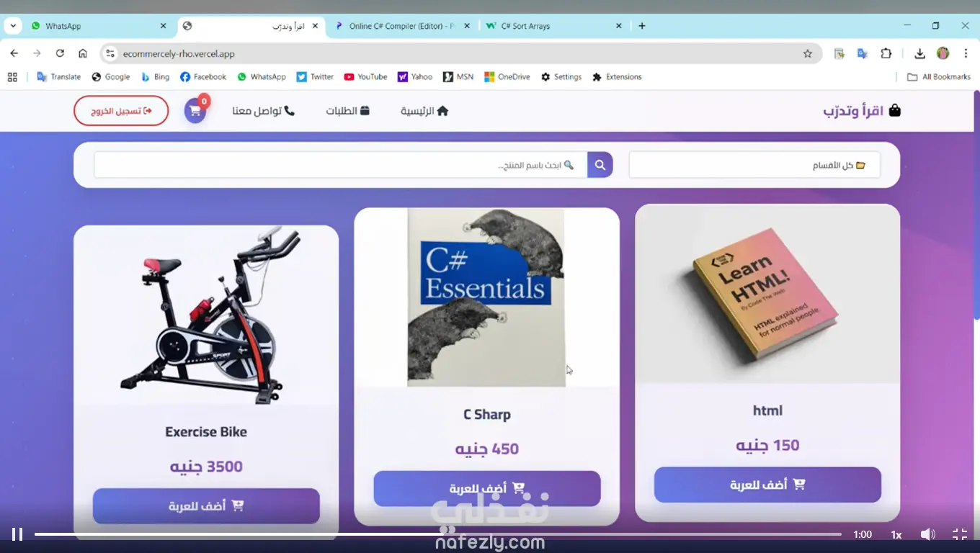The width and height of the screenshot is (980, 553).
Task: Open the apps grid icon in bookmarks bar
Action: tap(12, 76)
